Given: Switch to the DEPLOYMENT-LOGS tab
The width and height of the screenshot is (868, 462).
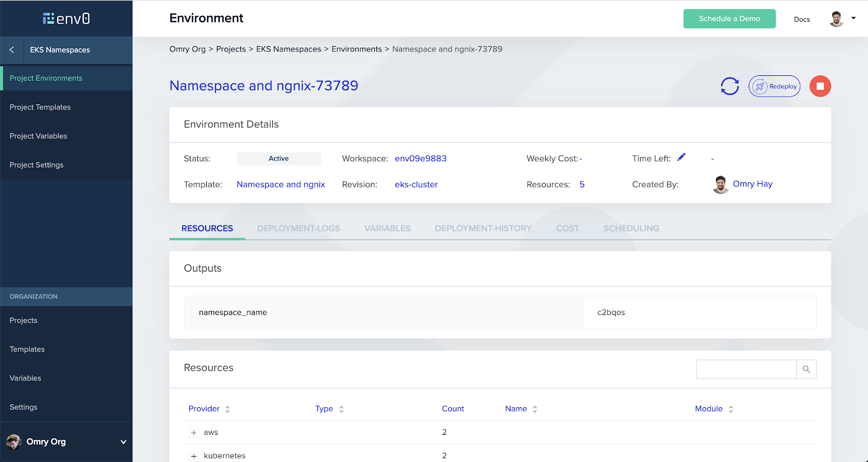Looking at the screenshot, I should (298, 228).
